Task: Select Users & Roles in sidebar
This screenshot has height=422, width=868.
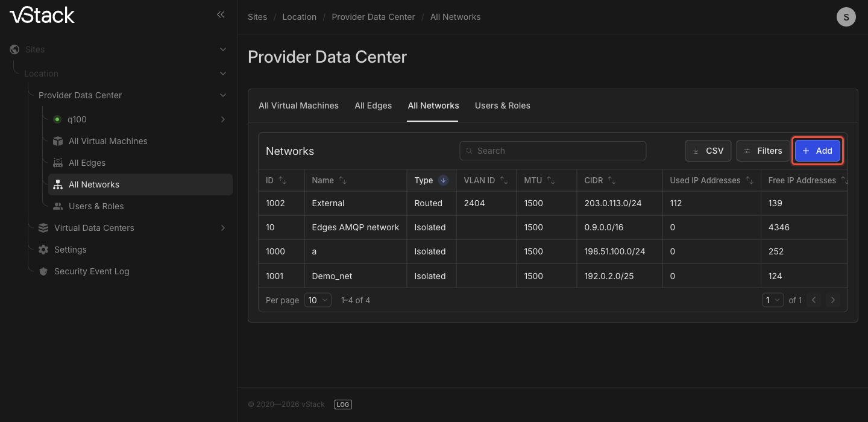Action: [96, 206]
